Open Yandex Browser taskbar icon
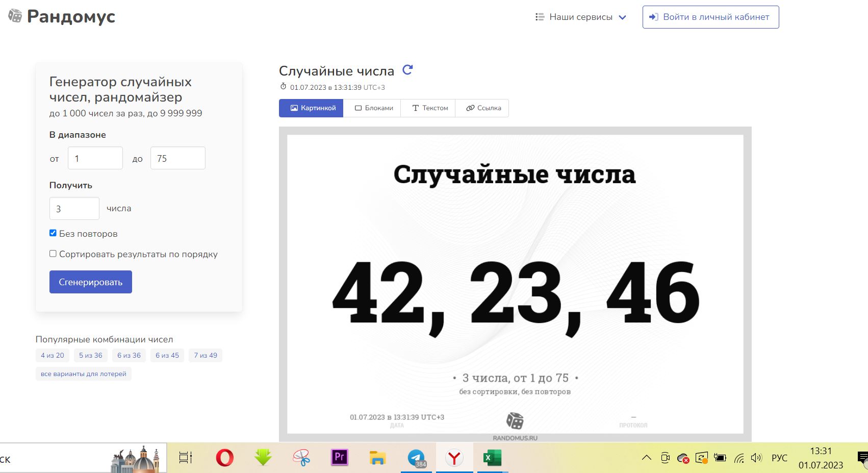Image resolution: width=868 pixels, height=473 pixels. [x=454, y=458]
